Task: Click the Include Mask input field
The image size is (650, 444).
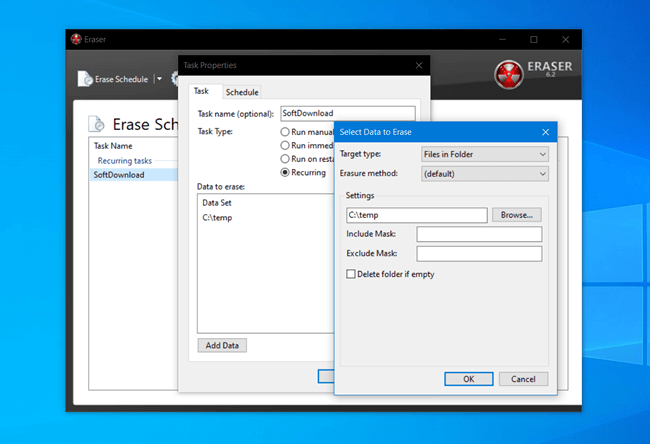Action: point(479,234)
